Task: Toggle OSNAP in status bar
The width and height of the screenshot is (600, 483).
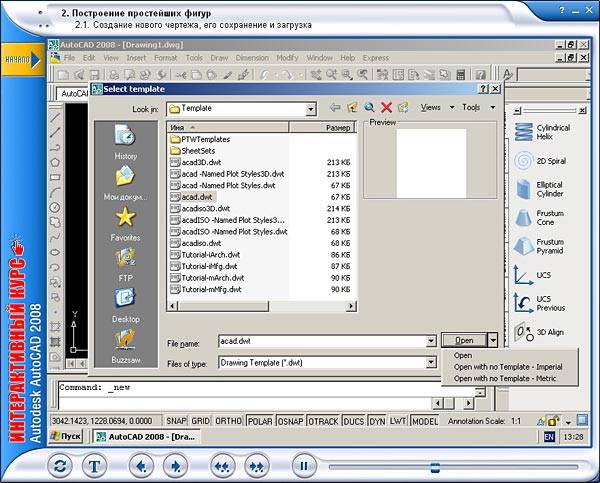Action: click(x=290, y=421)
